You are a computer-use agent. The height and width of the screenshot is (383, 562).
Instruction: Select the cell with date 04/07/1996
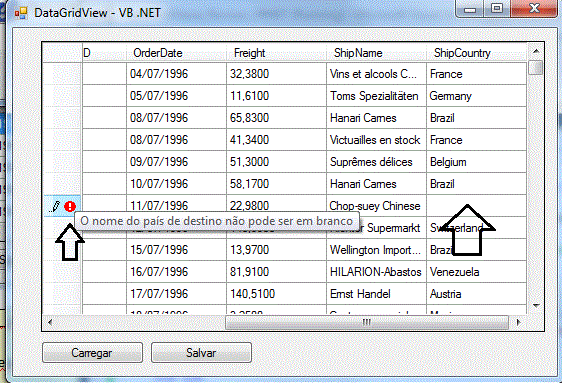pos(176,74)
